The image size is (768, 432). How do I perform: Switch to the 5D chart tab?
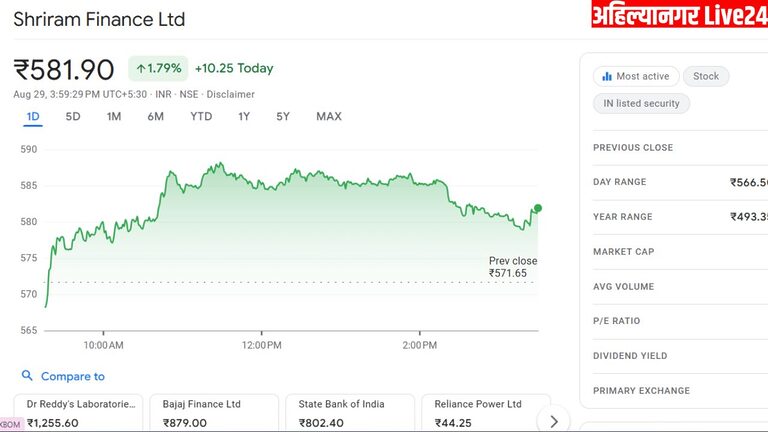(73, 117)
